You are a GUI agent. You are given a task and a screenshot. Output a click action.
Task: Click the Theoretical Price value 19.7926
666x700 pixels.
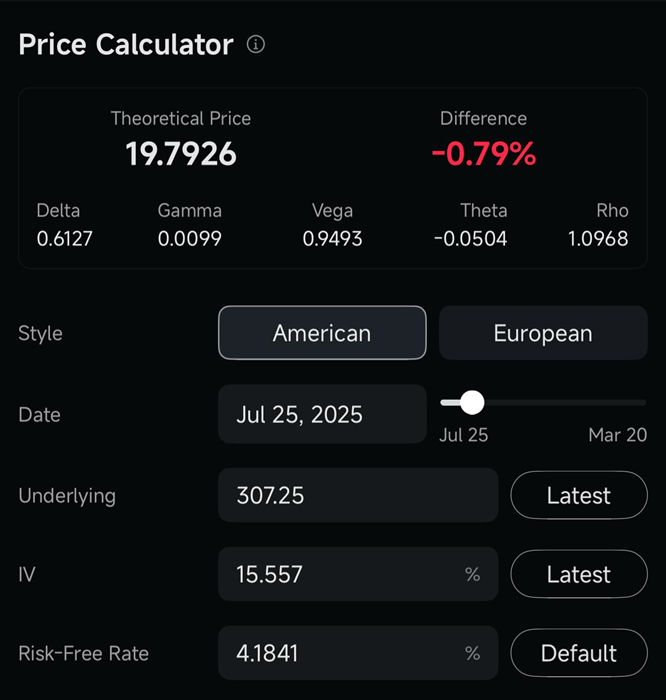coord(181,154)
